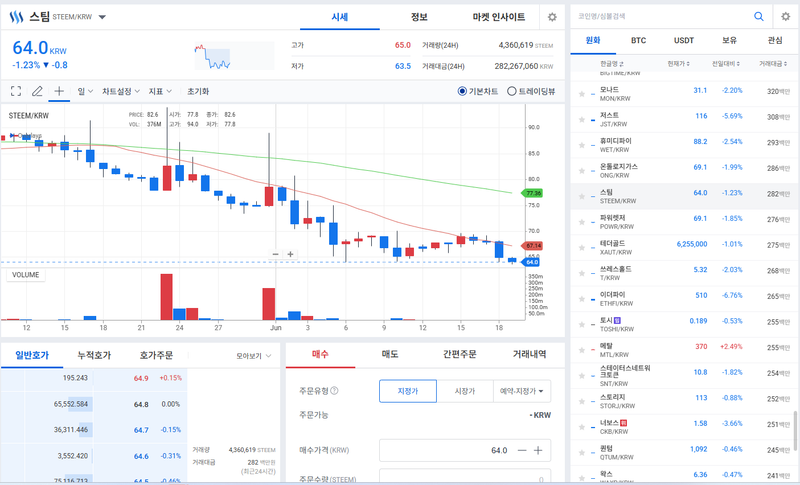Favorite the XAUT/KRW star
800x485 pixels.
tap(582, 248)
